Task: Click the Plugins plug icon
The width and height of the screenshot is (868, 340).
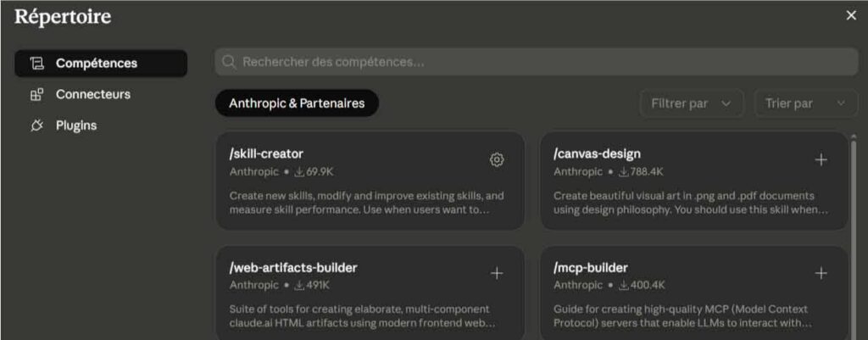Action: [x=36, y=125]
